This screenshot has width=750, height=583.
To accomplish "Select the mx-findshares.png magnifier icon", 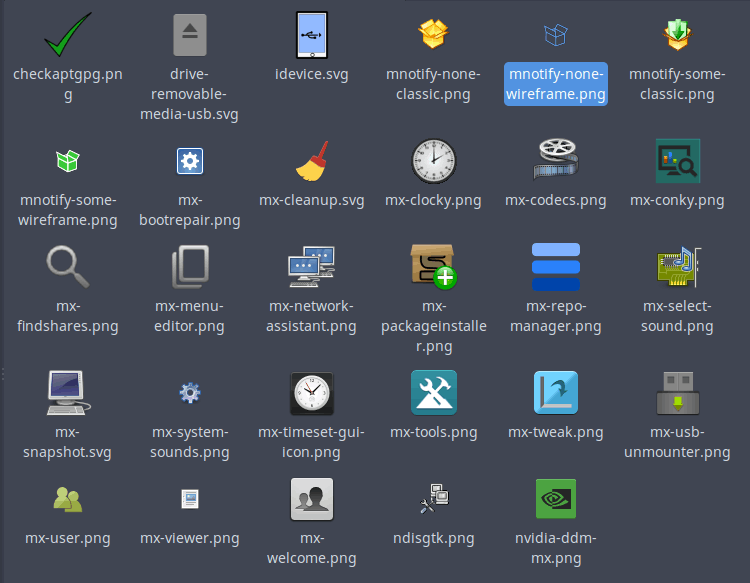I will (67, 267).
